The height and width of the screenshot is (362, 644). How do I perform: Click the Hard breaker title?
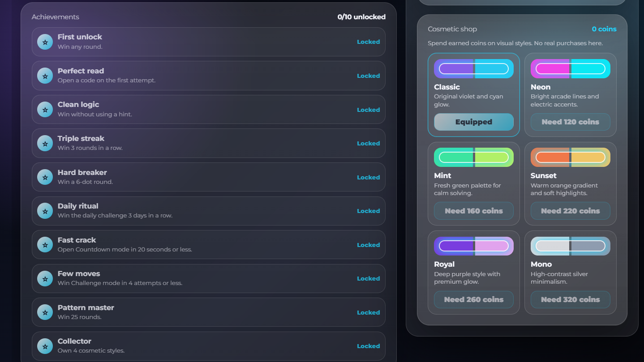click(x=82, y=173)
